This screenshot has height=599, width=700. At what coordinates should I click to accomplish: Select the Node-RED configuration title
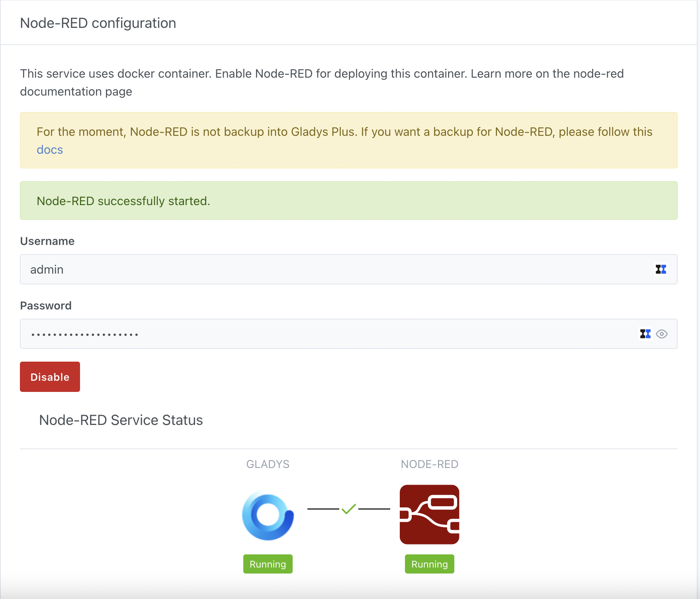98,23
